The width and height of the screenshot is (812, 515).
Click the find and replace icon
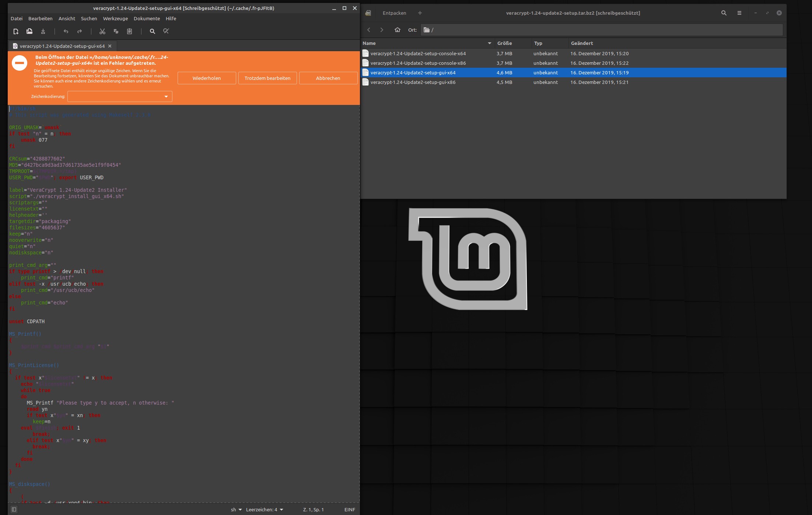(166, 32)
